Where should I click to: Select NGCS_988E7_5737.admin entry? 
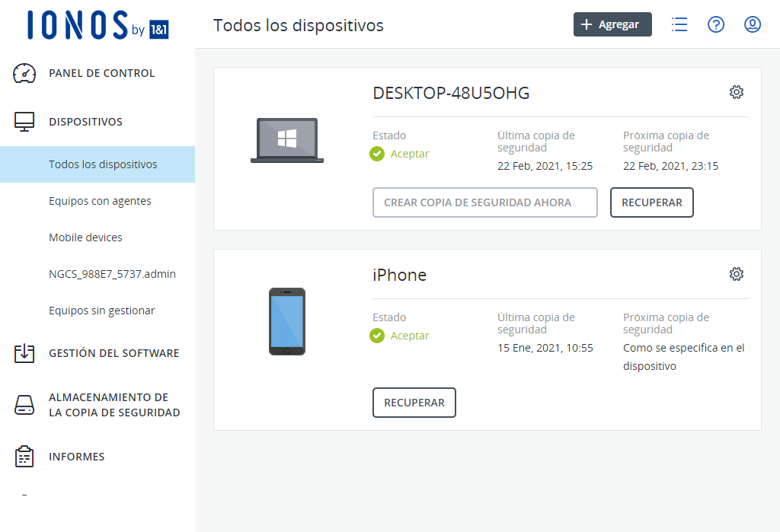(113, 274)
